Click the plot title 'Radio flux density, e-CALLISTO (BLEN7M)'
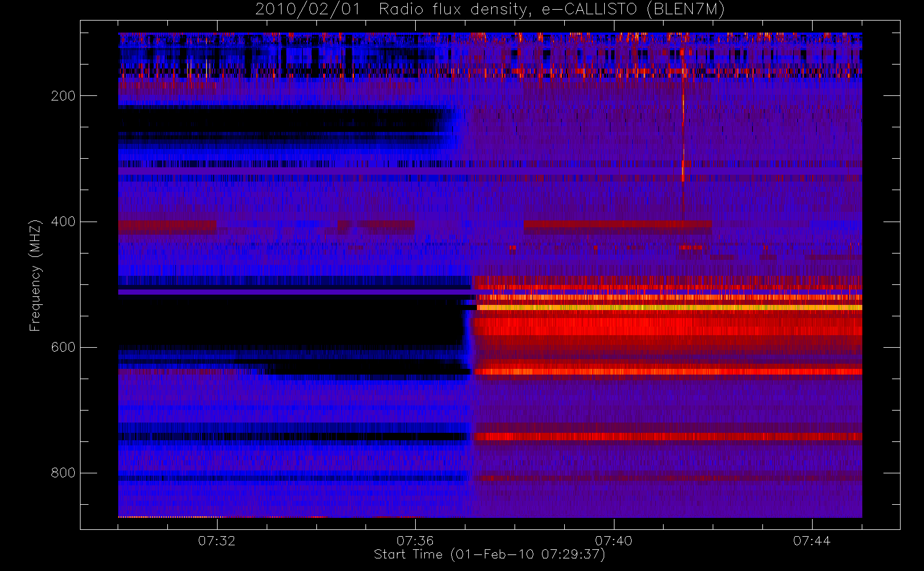The width and height of the screenshot is (924, 571). (x=552, y=10)
